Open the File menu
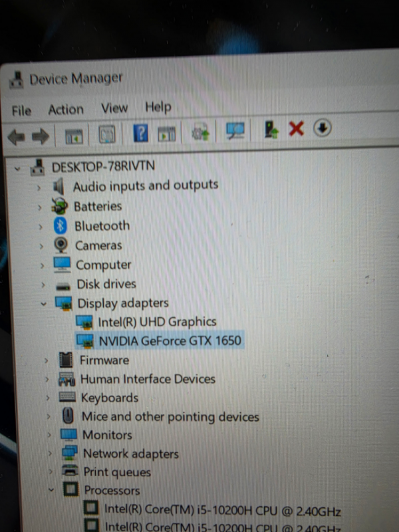The width and height of the screenshot is (399, 532). [21, 110]
